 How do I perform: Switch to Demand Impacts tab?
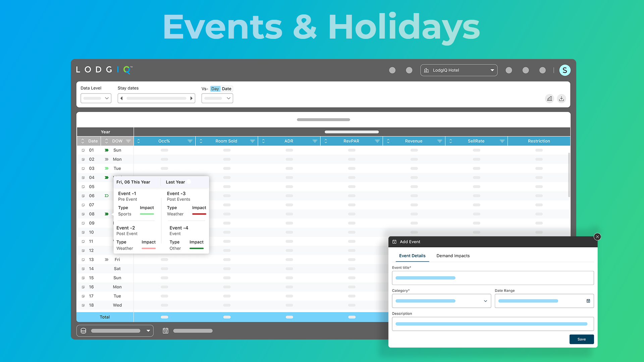point(453,256)
